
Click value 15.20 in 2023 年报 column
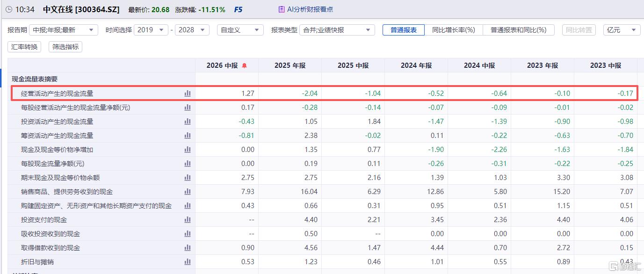[x=562, y=192]
